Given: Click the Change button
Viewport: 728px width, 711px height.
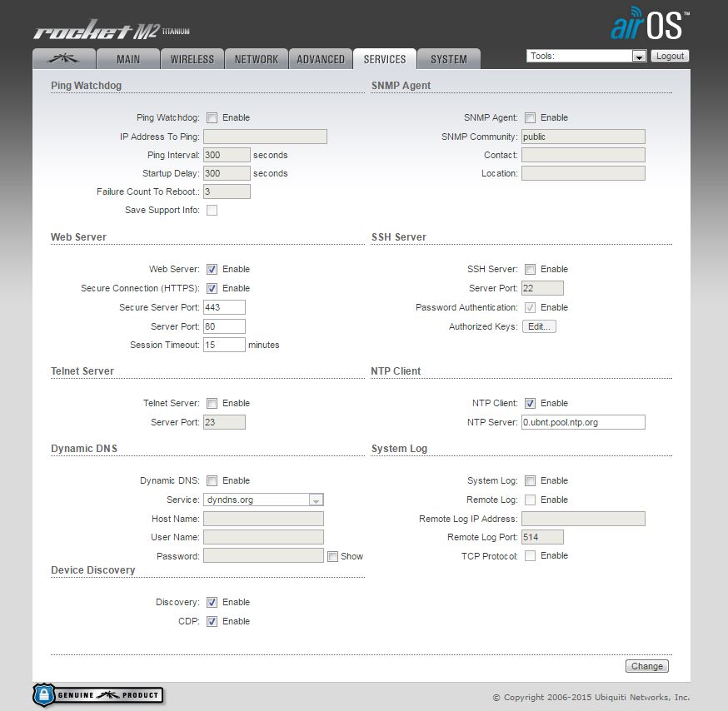Looking at the screenshot, I should [x=646, y=666].
